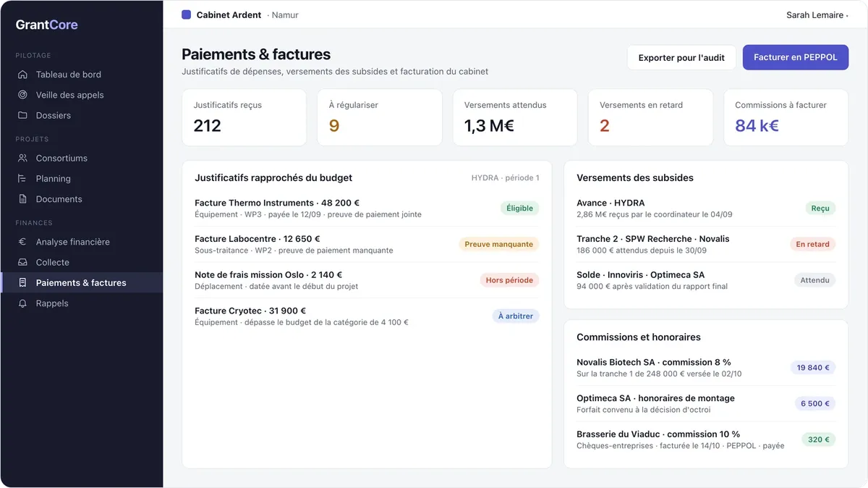The width and height of the screenshot is (868, 488).
Task: Open the Tableau de bord menu item
Action: [81, 75]
